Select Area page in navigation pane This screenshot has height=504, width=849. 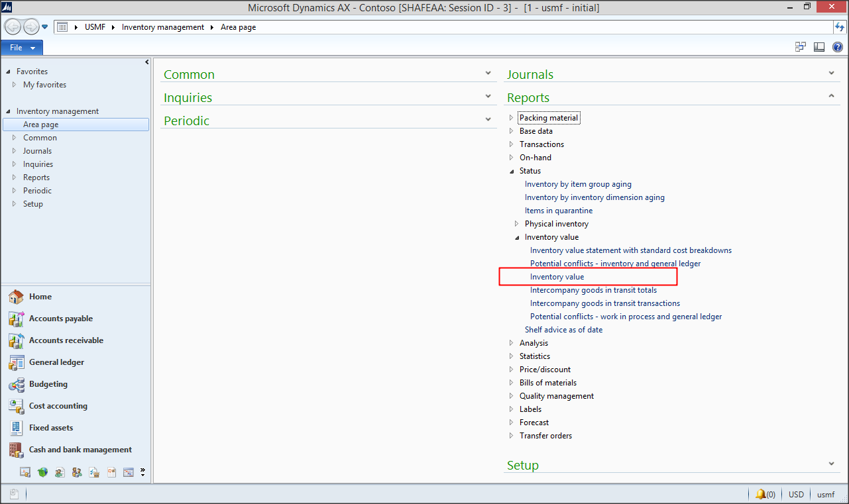click(x=76, y=125)
